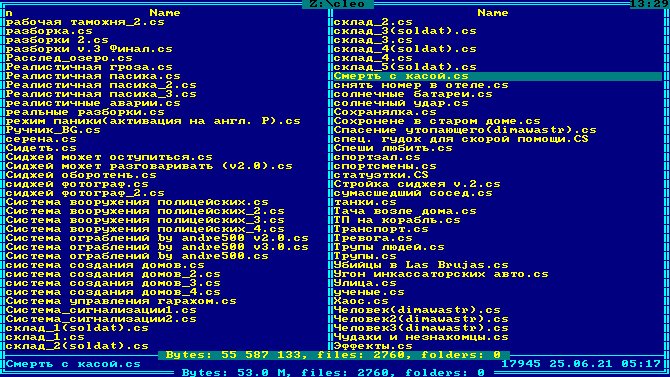This screenshot has width=670, height=377.
Task: Select солнечный удар.cs
Action: (x=401, y=103)
